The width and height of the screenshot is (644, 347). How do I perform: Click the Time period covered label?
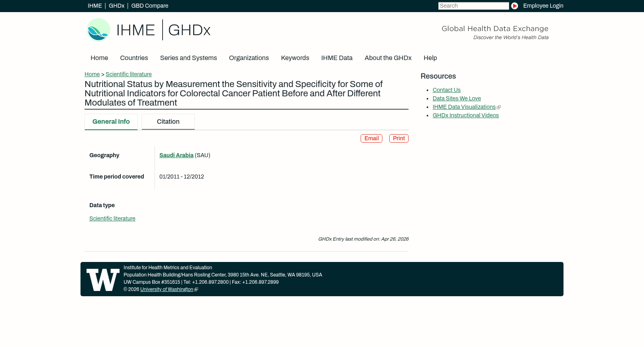(x=117, y=177)
